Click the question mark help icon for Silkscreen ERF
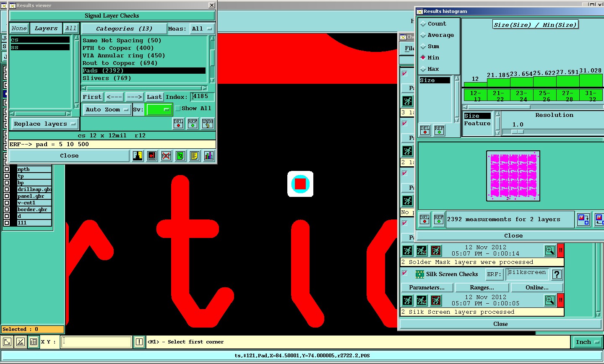The width and height of the screenshot is (604, 364). [x=557, y=274]
